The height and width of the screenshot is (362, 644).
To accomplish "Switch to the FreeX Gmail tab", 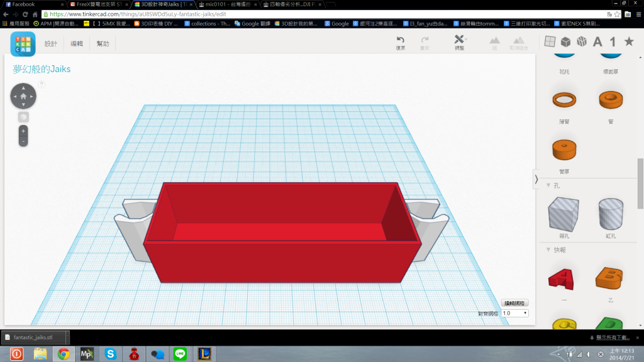I will pos(99,4).
